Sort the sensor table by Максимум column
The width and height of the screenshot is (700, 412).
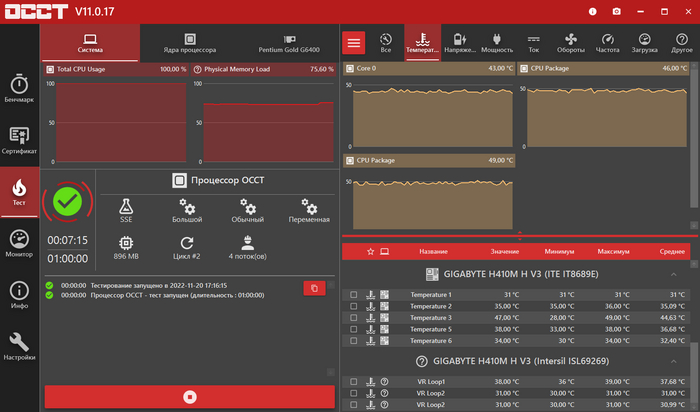[x=614, y=252]
